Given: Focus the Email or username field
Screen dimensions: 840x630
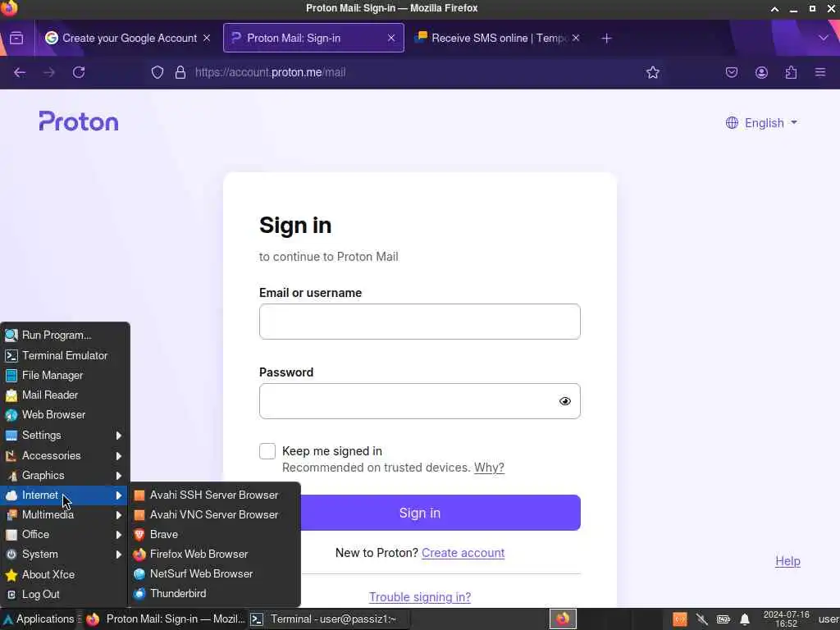Looking at the screenshot, I should 419,322.
